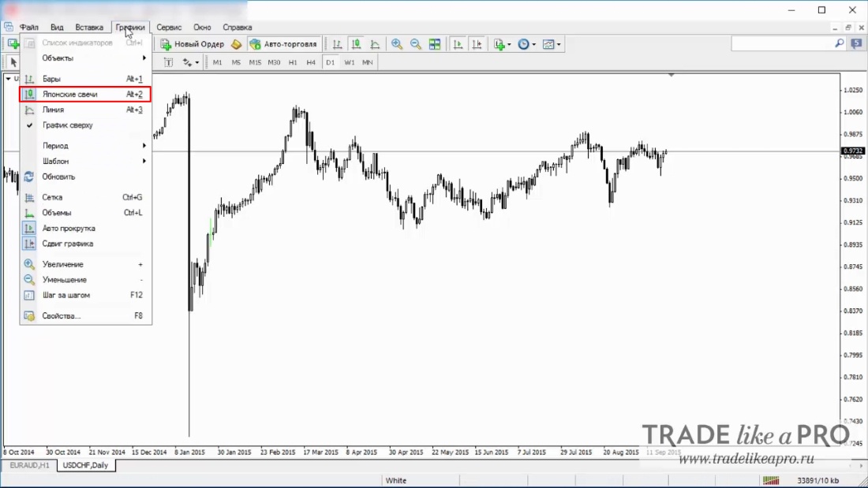Click candlestick chart toolbar icon
Viewport: 868px width, 488px height.
356,44
